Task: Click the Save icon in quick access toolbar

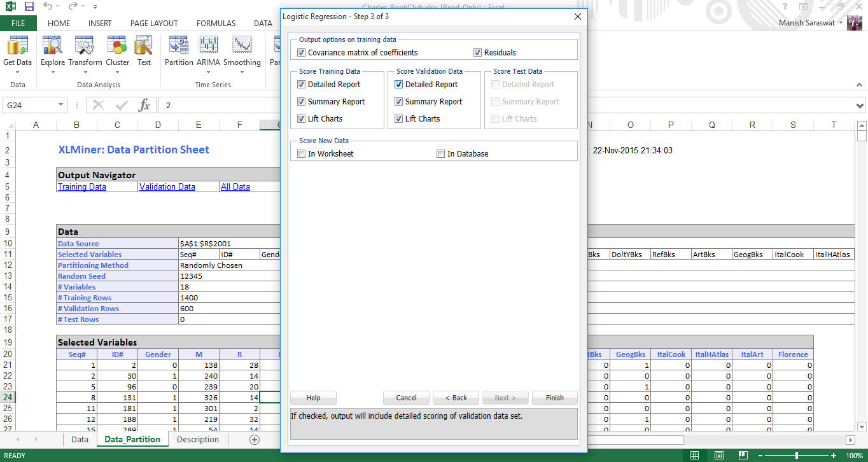Action: click(29, 7)
